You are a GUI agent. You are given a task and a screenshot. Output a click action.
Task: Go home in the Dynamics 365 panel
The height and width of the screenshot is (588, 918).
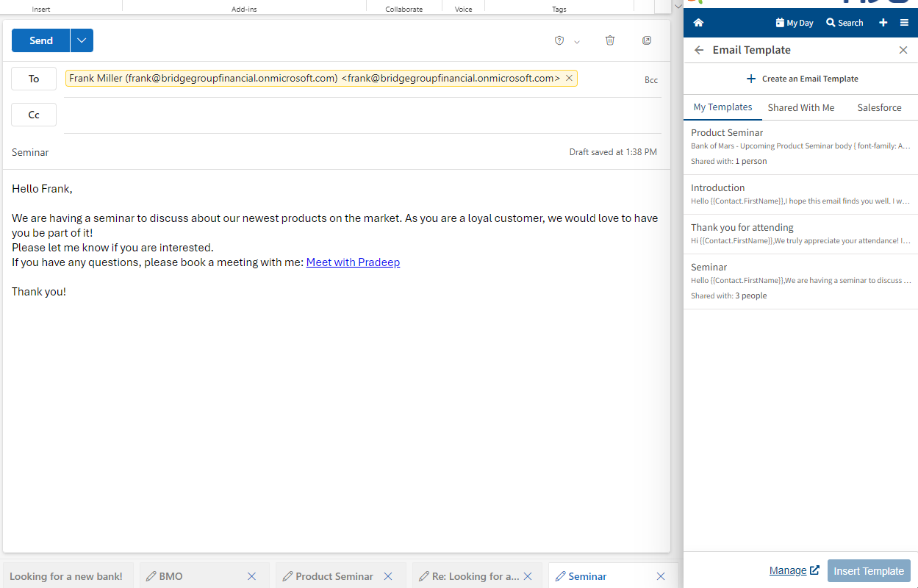[x=698, y=22]
